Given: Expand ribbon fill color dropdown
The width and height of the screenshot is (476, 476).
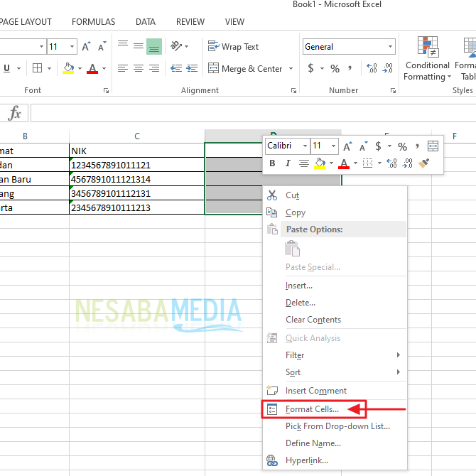Looking at the screenshot, I should pyautogui.click(x=80, y=68).
